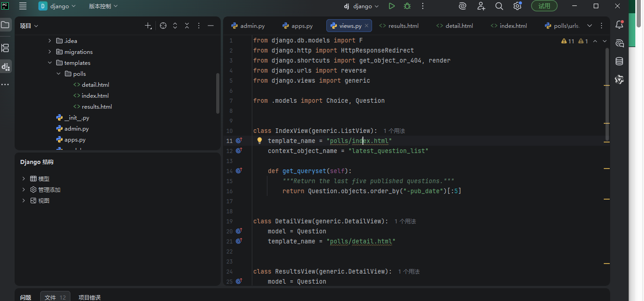
Task: Expand the .idea folder
Action: [50, 41]
